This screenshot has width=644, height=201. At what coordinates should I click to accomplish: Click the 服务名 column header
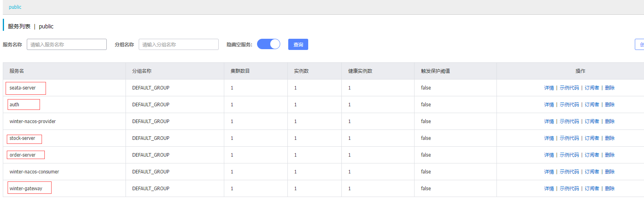[x=17, y=71]
